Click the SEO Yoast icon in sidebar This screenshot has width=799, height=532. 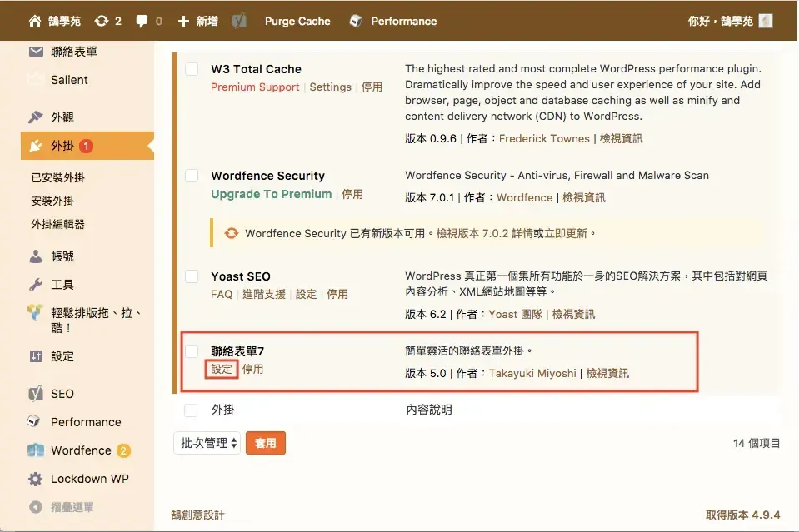(x=36, y=394)
